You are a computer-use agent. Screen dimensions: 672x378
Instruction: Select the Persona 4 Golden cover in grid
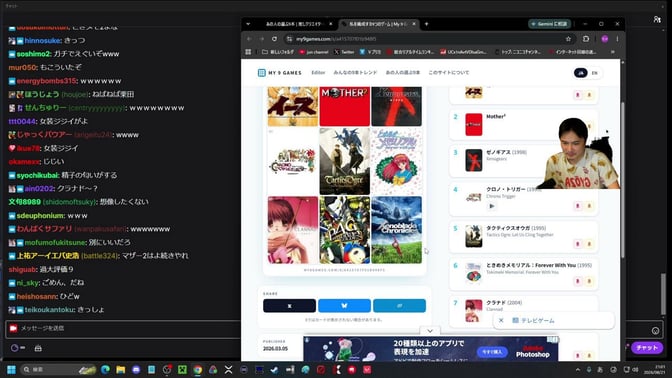tap(345, 230)
